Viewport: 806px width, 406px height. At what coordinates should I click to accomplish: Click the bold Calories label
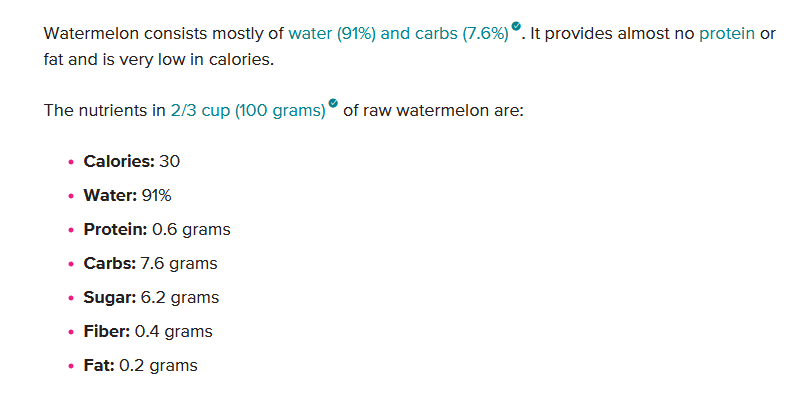[118, 161]
